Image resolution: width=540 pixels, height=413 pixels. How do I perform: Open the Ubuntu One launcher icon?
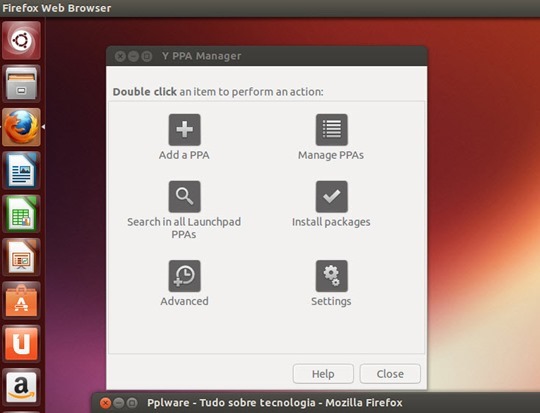(x=21, y=344)
